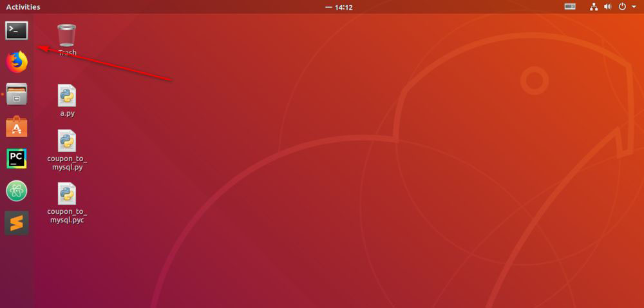Click the Activities button in top bar
The image size is (644, 308).
tap(23, 7)
